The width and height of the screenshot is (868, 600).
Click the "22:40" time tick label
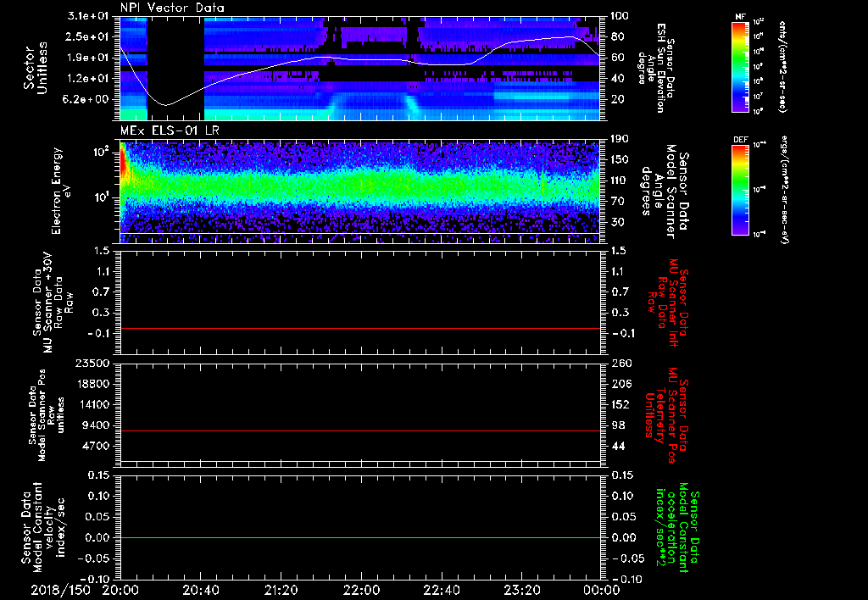point(441,590)
